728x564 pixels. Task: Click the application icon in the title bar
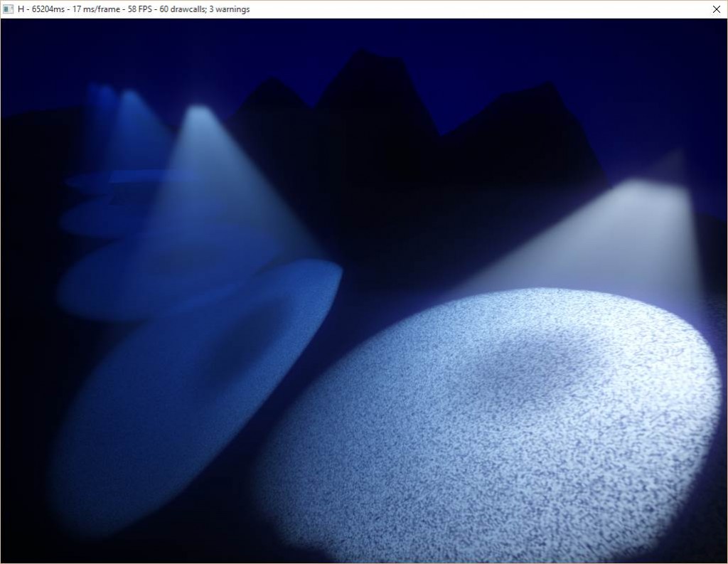[7, 9]
